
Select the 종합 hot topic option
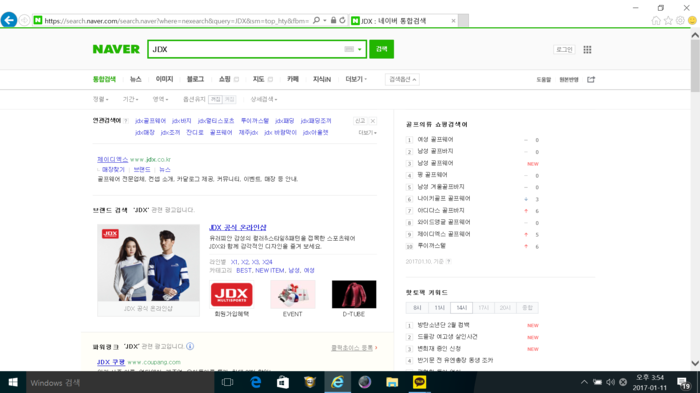click(527, 308)
